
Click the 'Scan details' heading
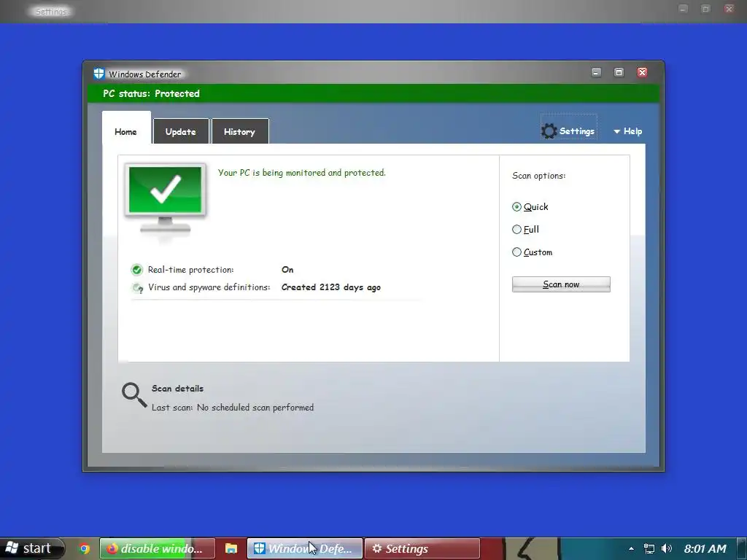point(178,389)
